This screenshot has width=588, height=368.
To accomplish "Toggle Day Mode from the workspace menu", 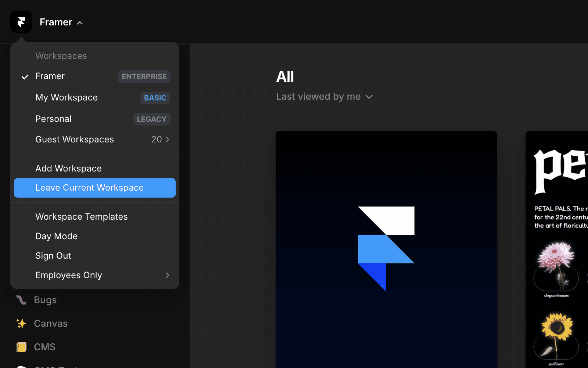I will coord(56,236).
